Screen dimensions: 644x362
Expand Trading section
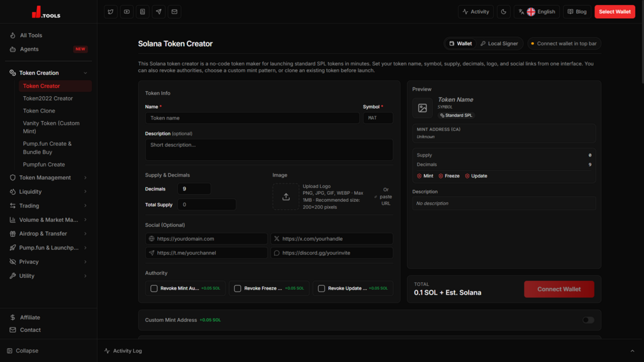(48, 206)
